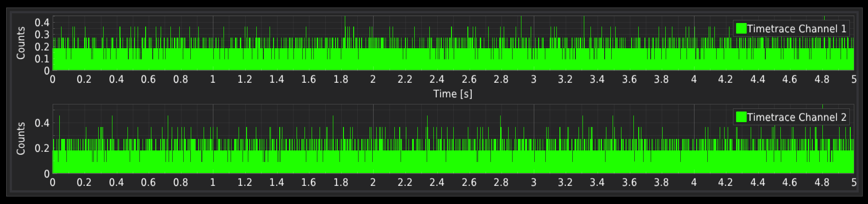Select the Timetrace Channel 1 legend label
This screenshot has height=204, width=868.
796,29
